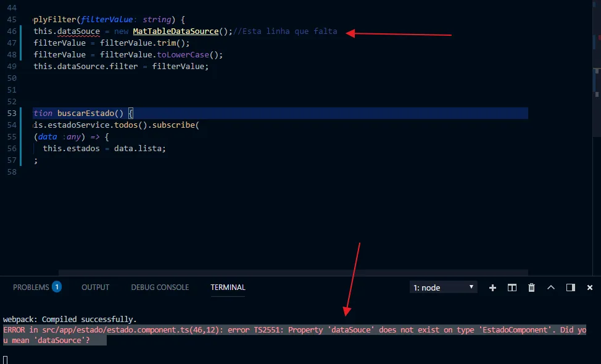Viewport: 601px width, 364px height.
Task: Select the DEBUG CONSOLE tab
Action: [x=160, y=287]
